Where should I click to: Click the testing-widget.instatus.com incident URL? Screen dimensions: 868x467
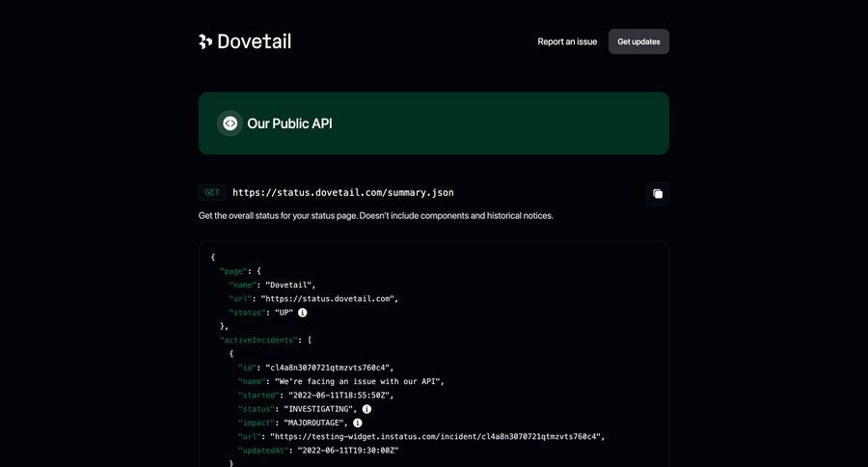click(x=437, y=436)
